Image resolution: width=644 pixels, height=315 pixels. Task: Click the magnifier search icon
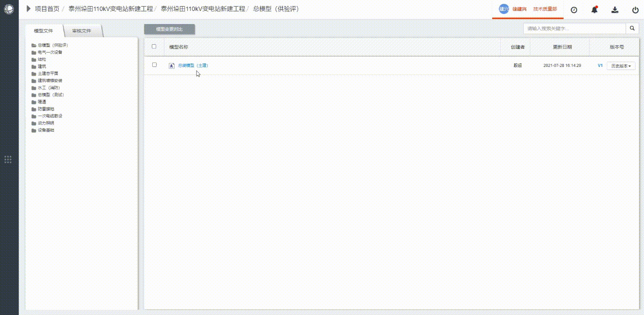coord(632,28)
